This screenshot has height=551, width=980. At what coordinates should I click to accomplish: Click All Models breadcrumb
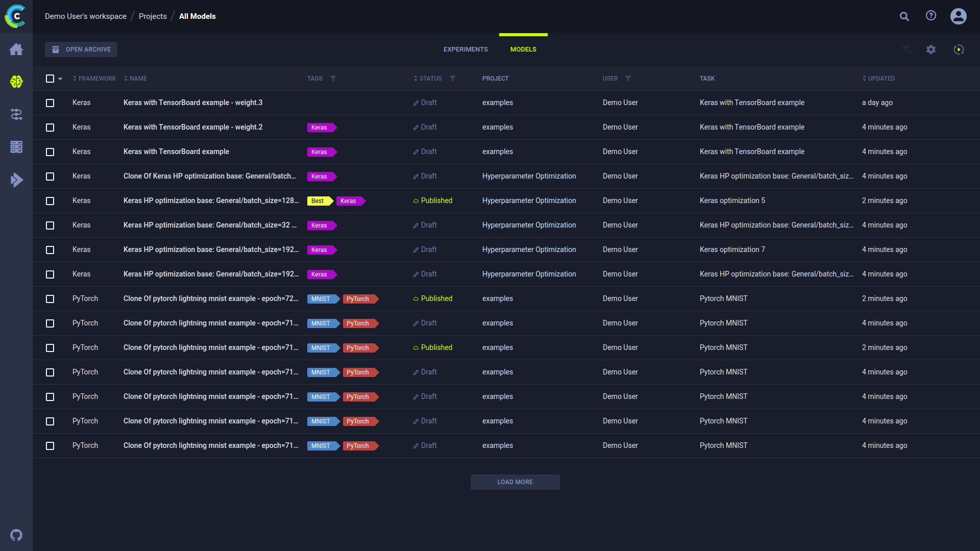pyautogui.click(x=198, y=16)
